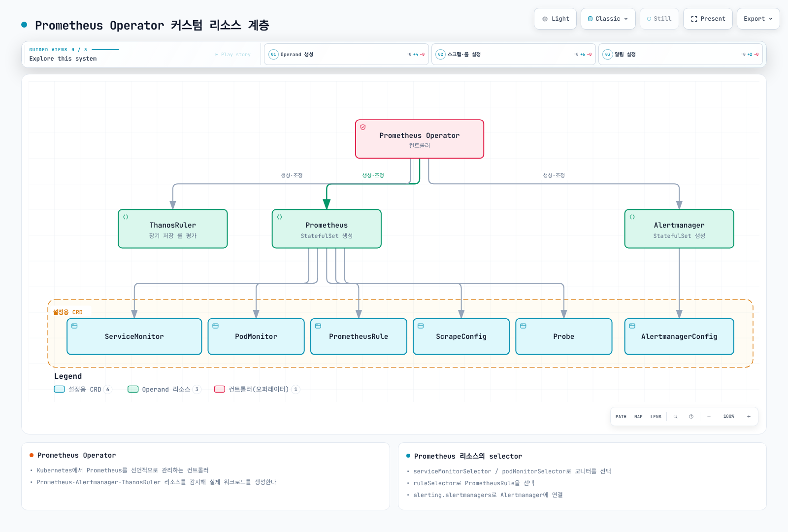
Task: Toggle LENS mode in canvas toolbar
Action: coord(656,417)
